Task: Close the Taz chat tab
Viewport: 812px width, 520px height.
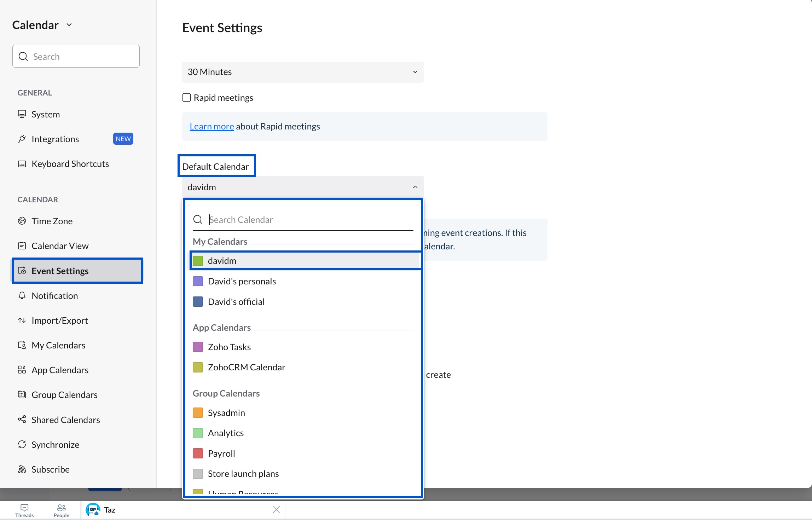Action: [x=277, y=510]
